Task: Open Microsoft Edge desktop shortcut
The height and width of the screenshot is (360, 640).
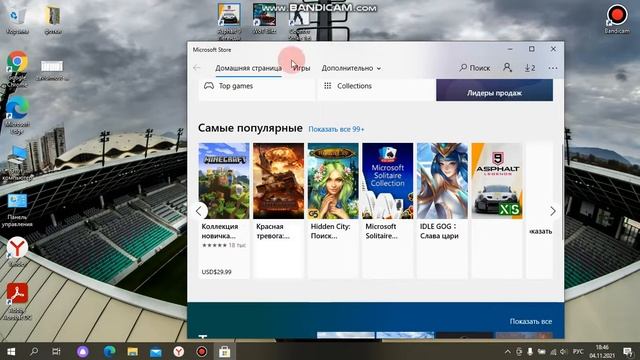Action: [x=17, y=115]
